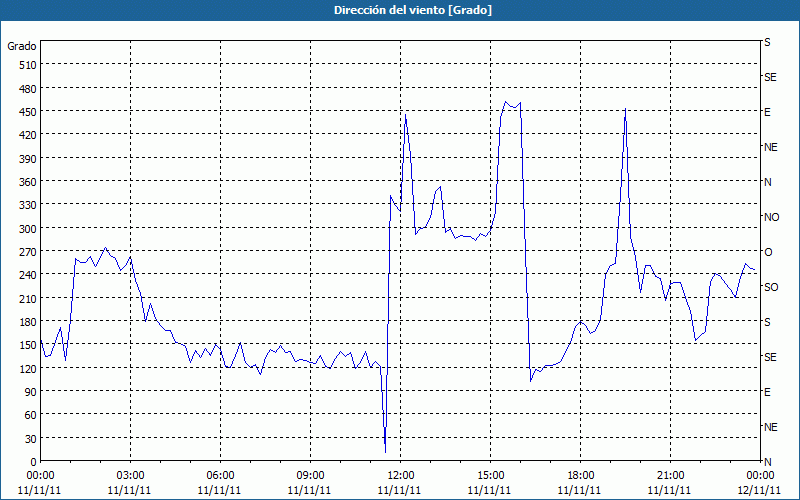Click the 300 left-axis tick label
Viewport: 800px width, 500px height.
tap(28, 228)
